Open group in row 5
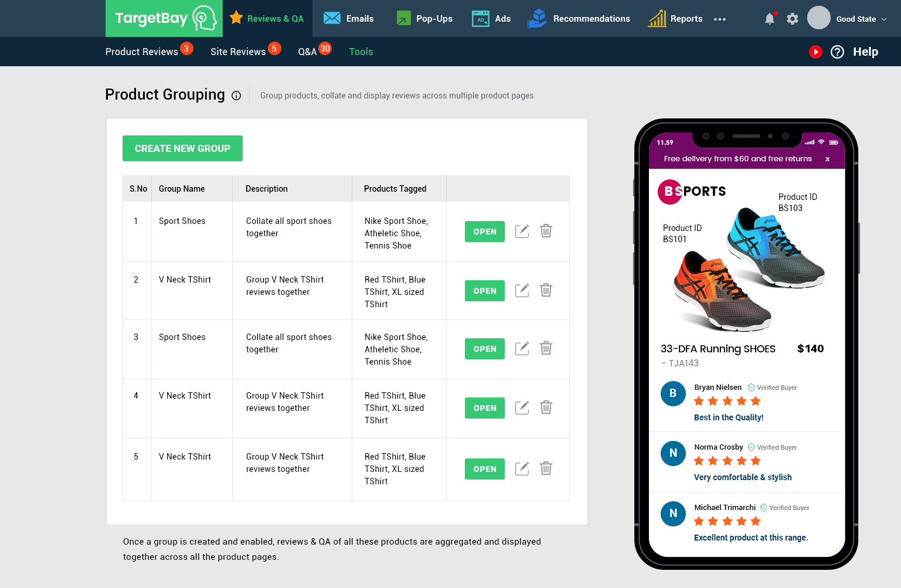The height and width of the screenshot is (588, 901). click(x=485, y=469)
